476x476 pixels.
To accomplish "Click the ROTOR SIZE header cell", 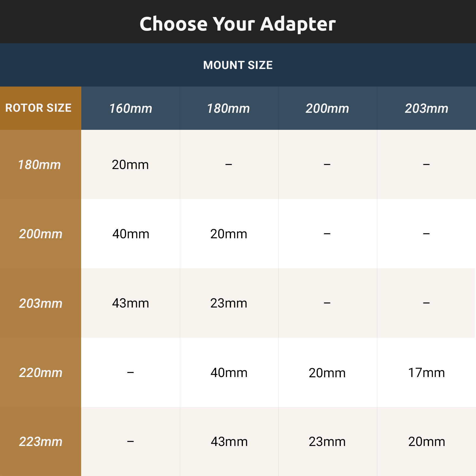I will tap(38, 108).
